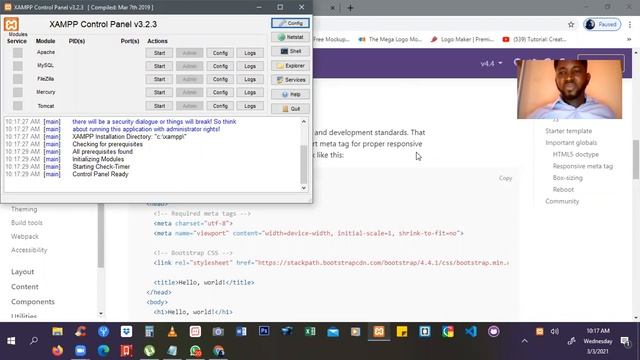
Task: Jump to Important globals section
Action: pos(571,143)
